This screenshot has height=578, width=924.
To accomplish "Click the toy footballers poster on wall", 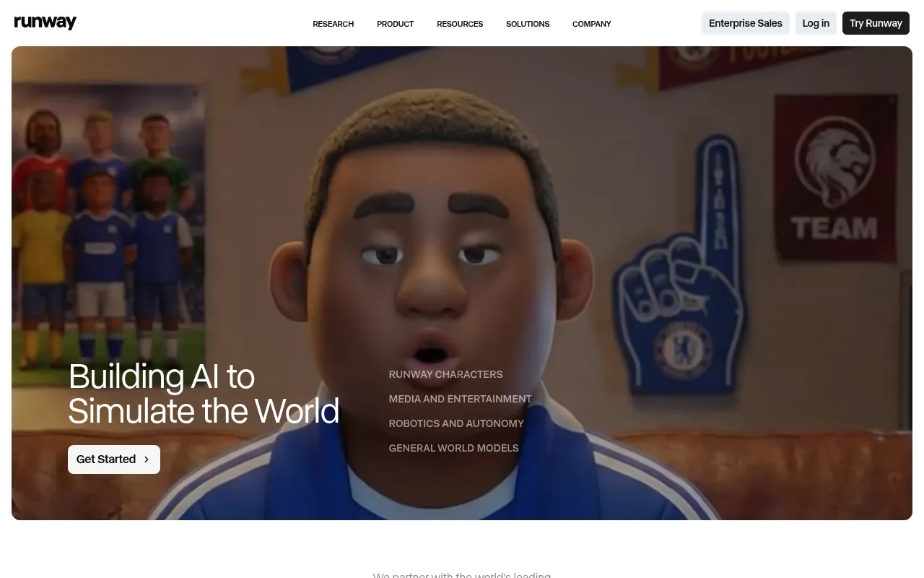I will coord(108,224).
